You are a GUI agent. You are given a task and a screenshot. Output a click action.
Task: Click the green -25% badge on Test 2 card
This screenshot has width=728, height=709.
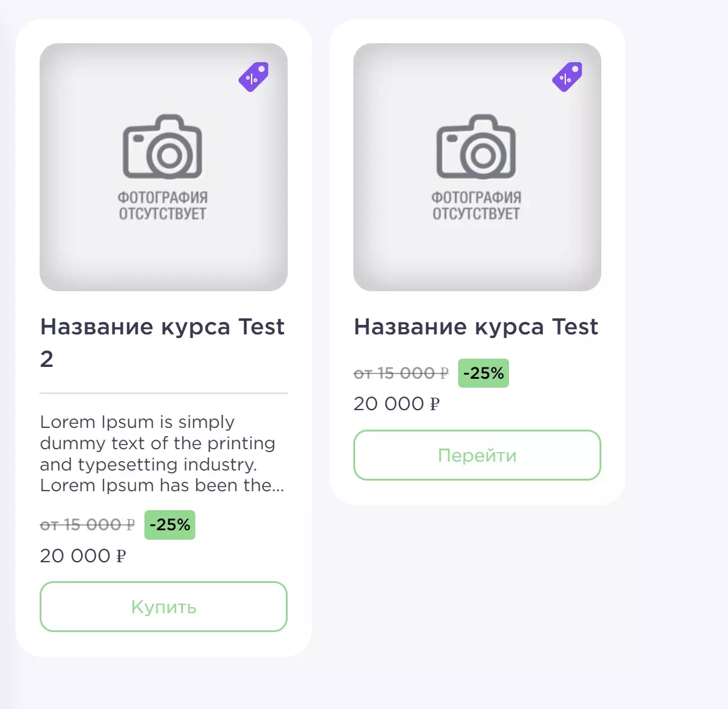coord(170,525)
